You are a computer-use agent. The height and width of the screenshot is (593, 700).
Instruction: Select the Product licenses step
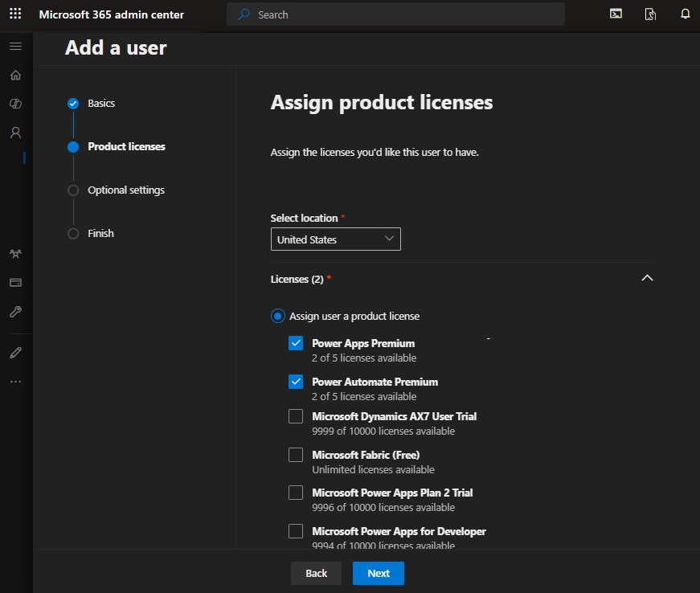coord(116,147)
